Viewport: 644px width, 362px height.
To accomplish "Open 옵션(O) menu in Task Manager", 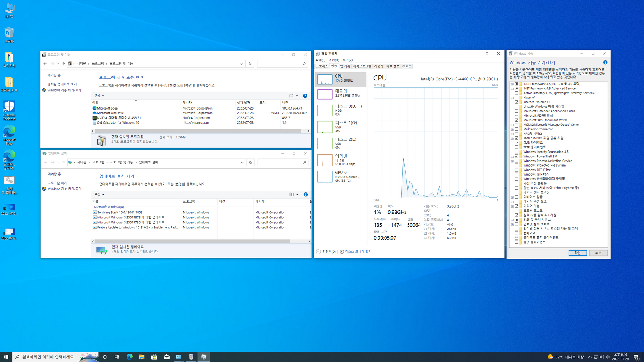I will pos(334,60).
